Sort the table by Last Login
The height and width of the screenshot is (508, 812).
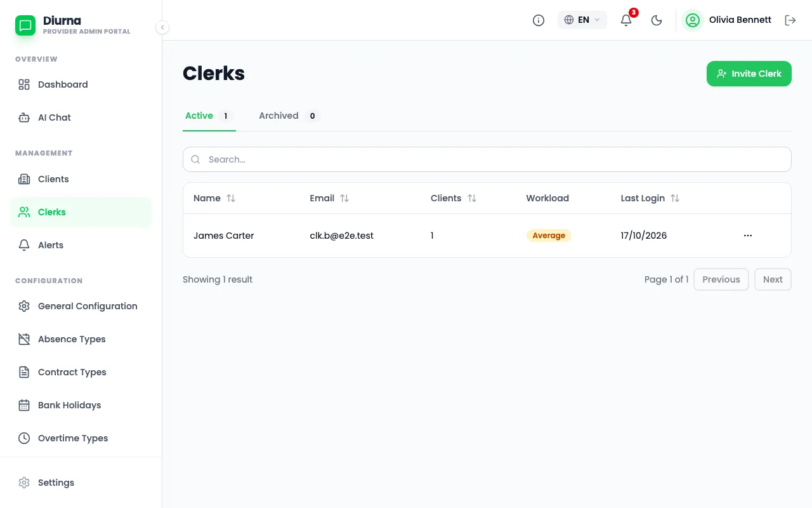coord(650,198)
